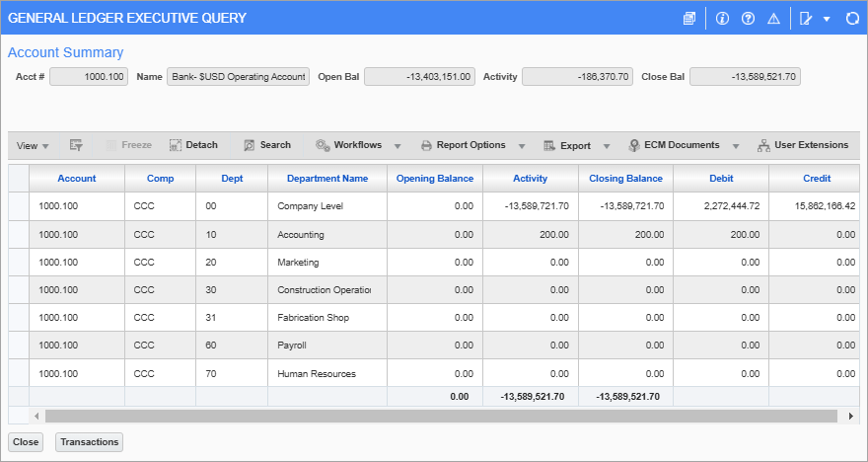868x462 pixels.
Task: Select the Marketing department row
Action: coord(434,262)
